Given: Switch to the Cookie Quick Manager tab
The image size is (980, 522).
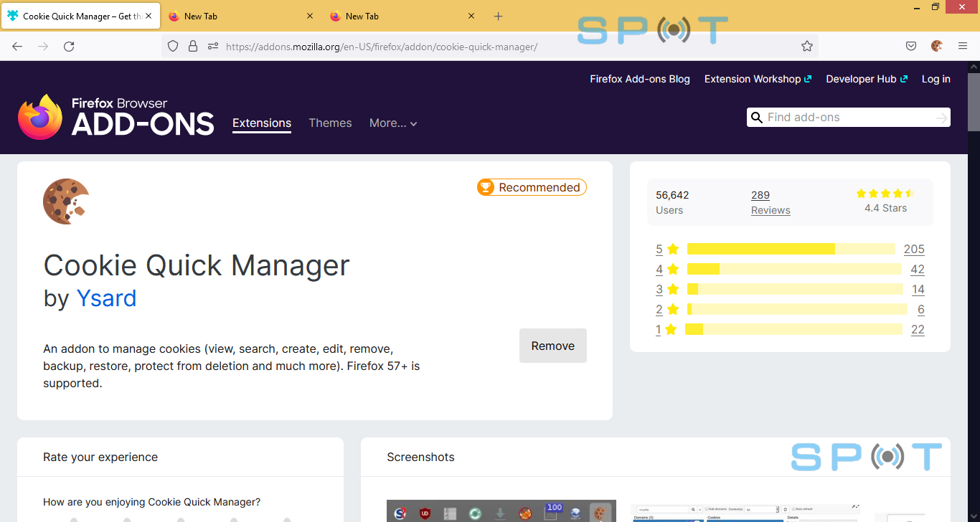Looking at the screenshot, I should [x=80, y=16].
